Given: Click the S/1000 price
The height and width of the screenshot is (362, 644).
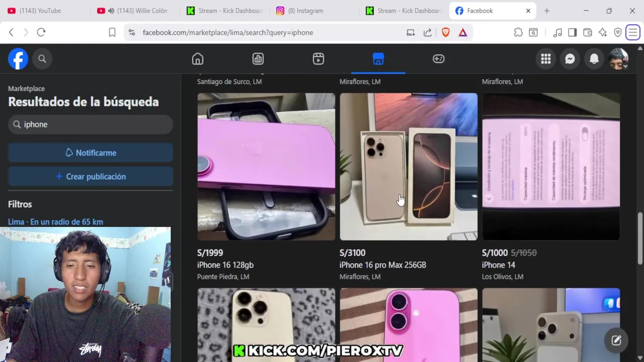Looking at the screenshot, I should tap(495, 253).
